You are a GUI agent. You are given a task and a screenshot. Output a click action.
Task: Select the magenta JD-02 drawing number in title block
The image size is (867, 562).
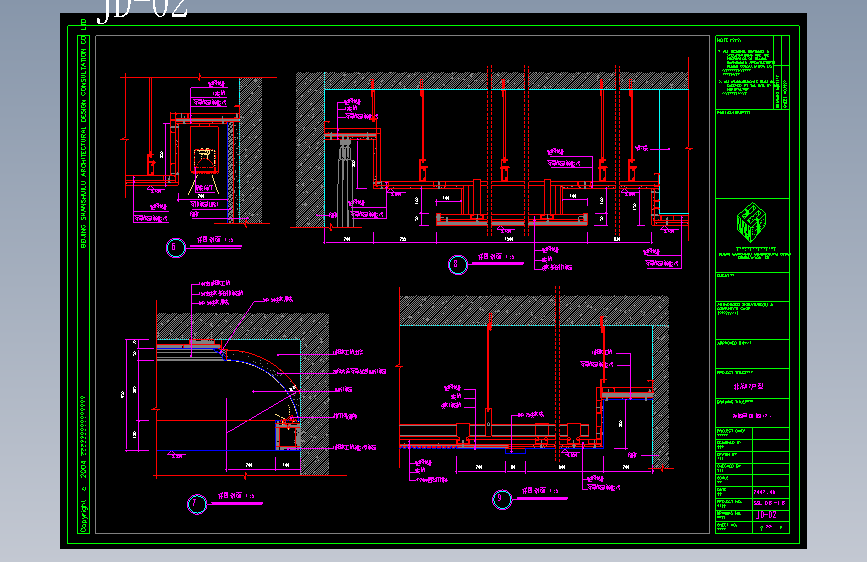766,515
